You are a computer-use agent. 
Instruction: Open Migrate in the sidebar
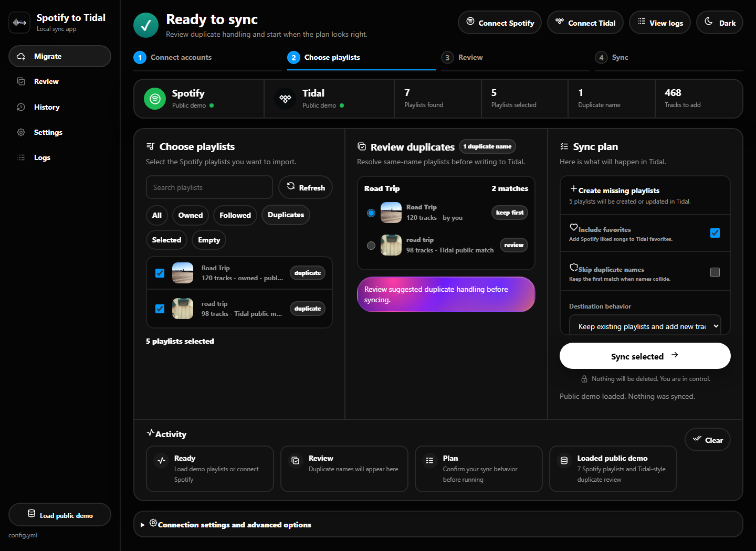[x=60, y=56]
